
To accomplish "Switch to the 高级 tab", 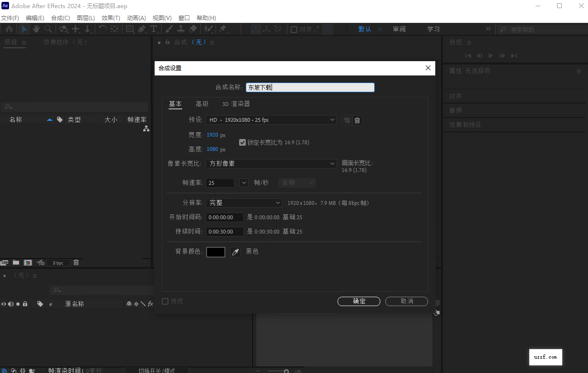I will [202, 104].
